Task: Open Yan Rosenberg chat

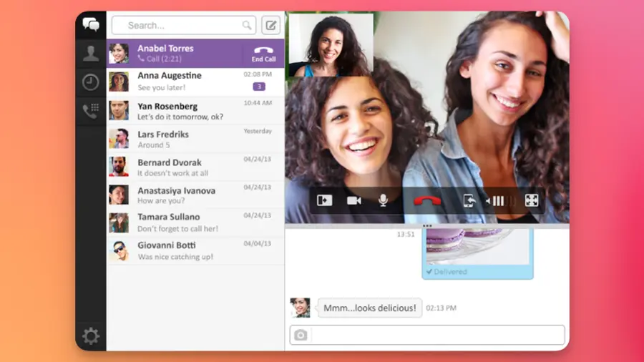Action: pyautogui.click(x=195, y=111)
